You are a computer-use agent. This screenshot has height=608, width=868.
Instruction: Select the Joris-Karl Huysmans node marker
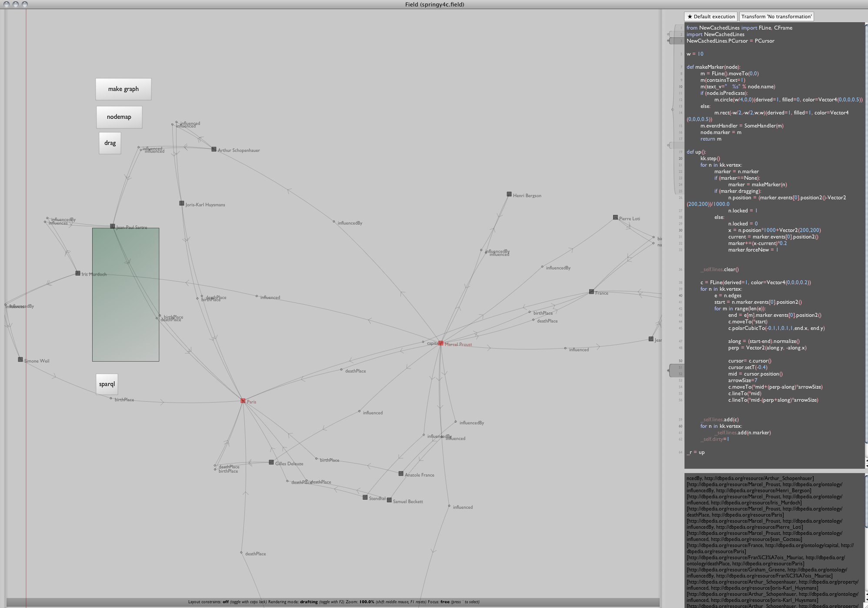click(182, 203)
